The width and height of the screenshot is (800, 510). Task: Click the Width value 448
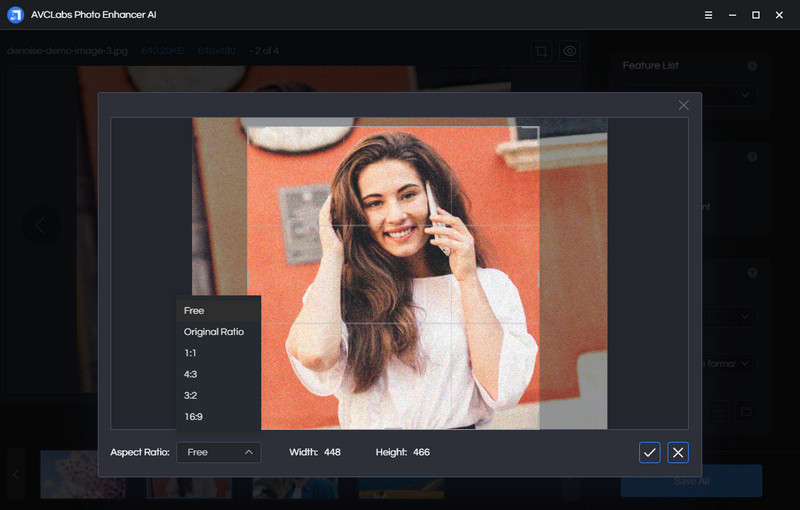[x=332, y=452]
